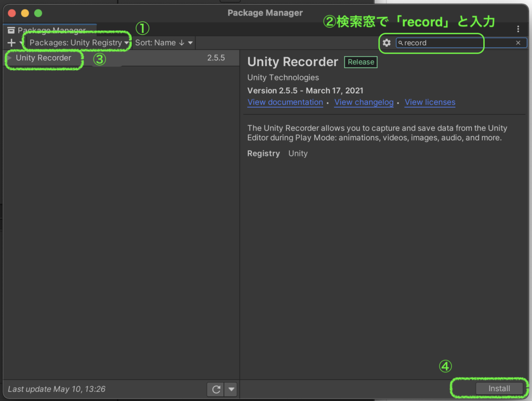Clear the search field with X
Viewport: 532px width, 401px height.
click(518, 43)
